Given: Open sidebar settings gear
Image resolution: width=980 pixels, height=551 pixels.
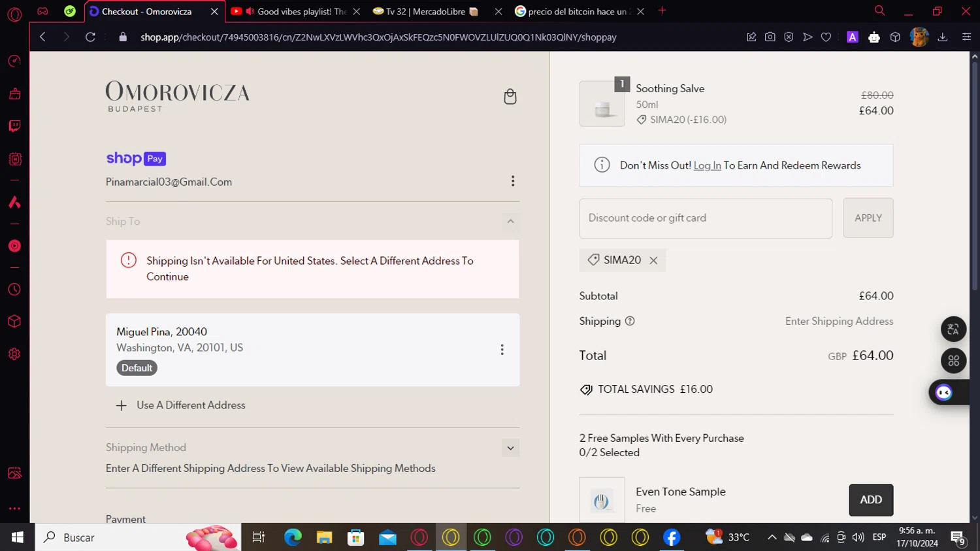Looking at the screenshot, I should 14,354.
